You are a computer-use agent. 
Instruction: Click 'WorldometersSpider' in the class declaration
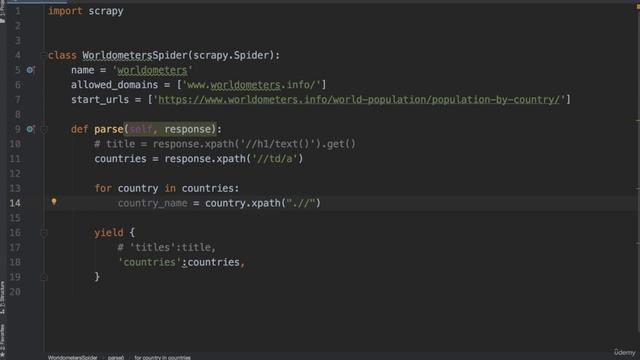click(135, 56)
